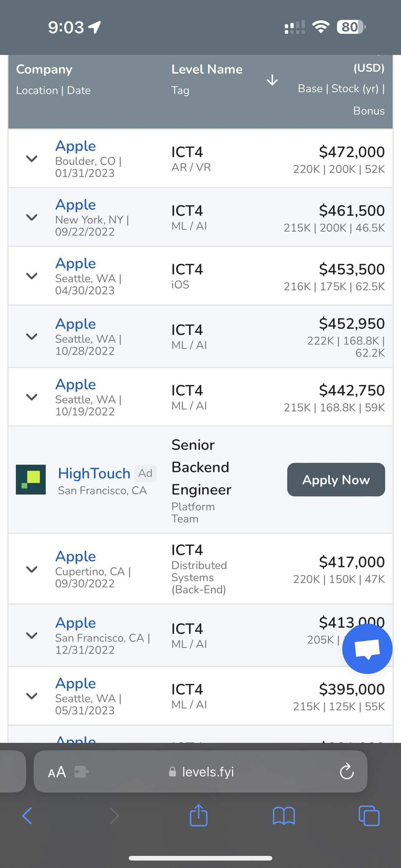Tap the blue chat bubble icon
Image resolution: width=401 pixels, height=868 pixels.
pos(367,649)
